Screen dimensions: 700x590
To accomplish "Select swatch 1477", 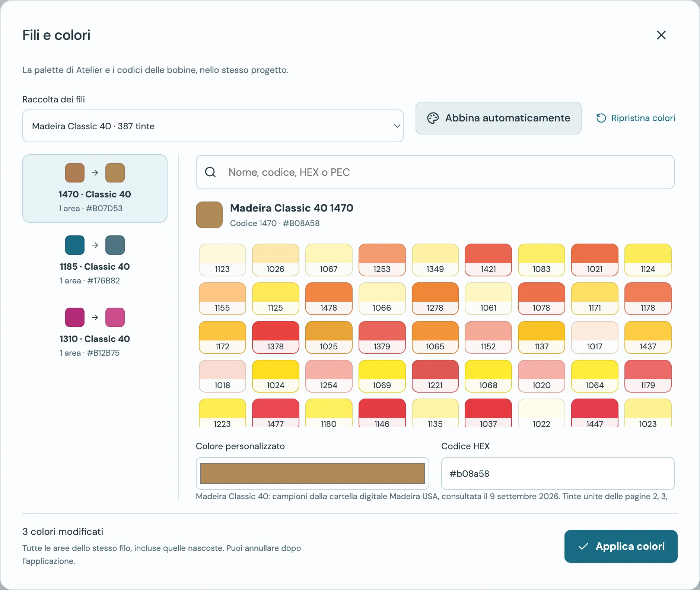I will click(276, 413).
